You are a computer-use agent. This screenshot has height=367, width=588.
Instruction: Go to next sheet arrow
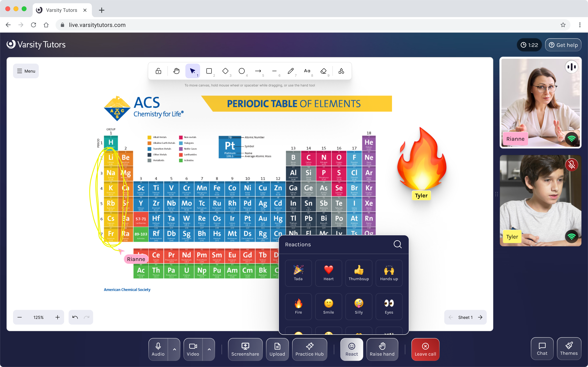point(480,317)
